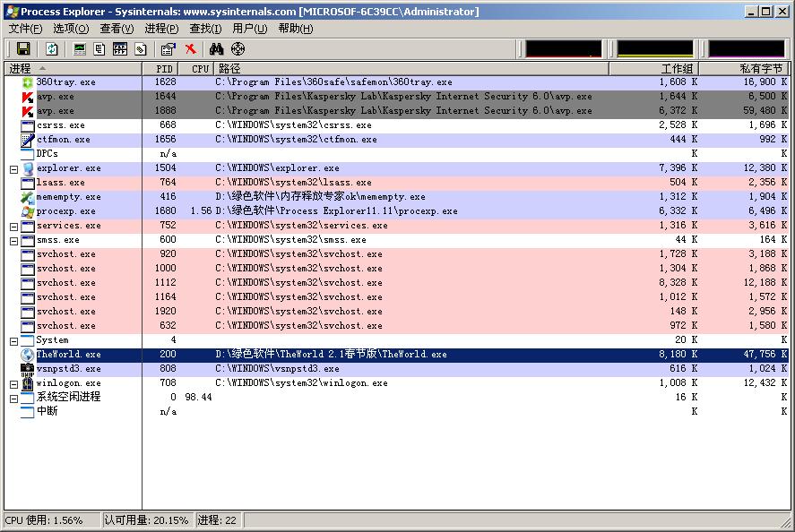The image size is (795, 532).
Task: Select the DPCs row
Action: pos(398,154)
